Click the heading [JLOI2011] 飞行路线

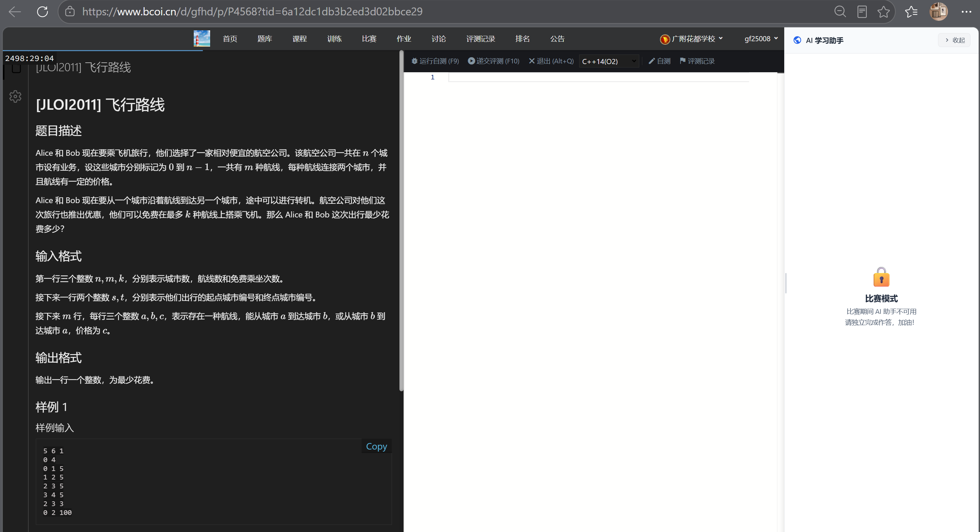click(x=100, y=105)
